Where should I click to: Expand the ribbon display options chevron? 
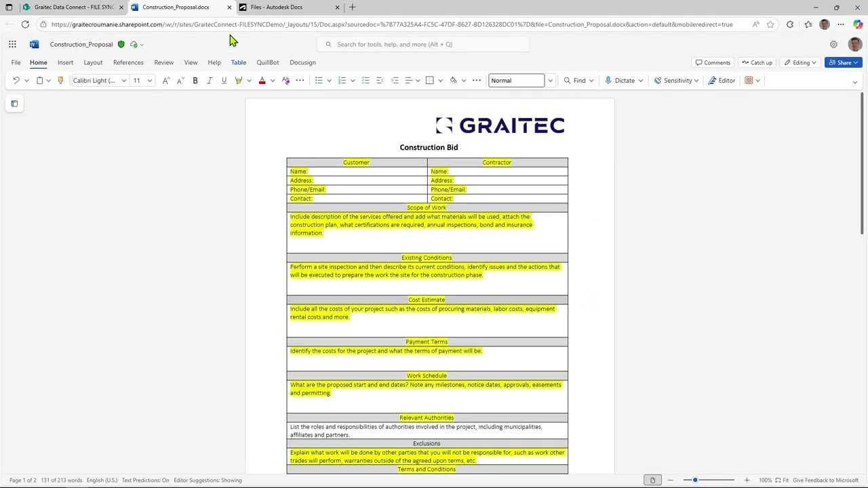[x=854, y=81]
